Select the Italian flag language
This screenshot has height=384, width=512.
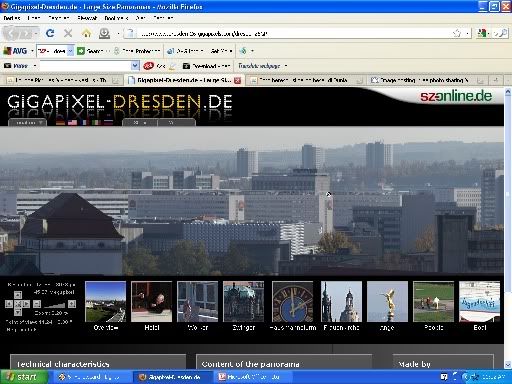[96, 122]
